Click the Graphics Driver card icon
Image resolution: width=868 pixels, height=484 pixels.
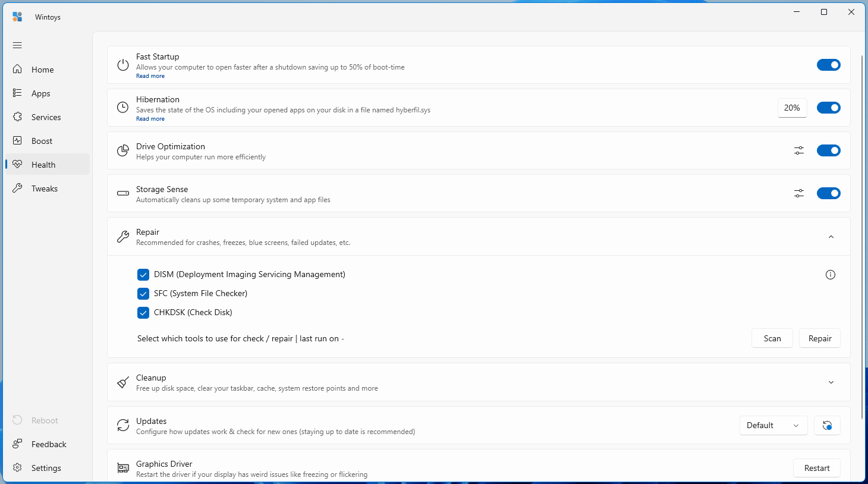(x=123, y=468)
